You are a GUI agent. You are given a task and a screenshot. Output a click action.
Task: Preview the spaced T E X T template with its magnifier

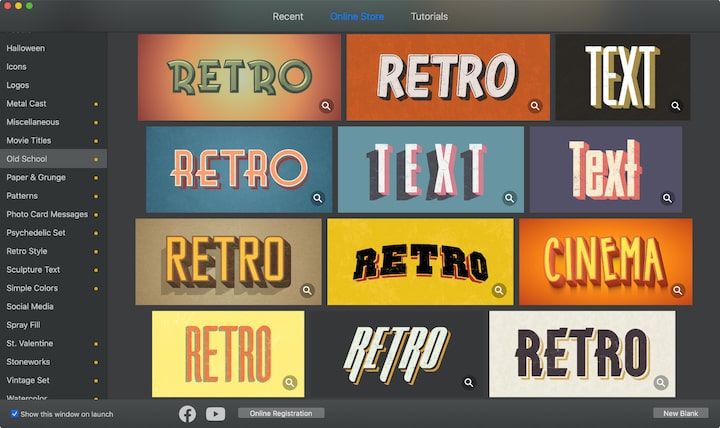[509, 198]
